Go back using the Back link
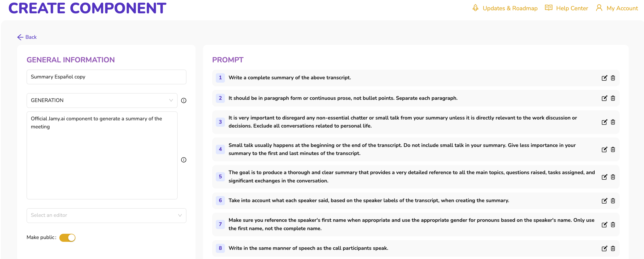The height and width of the screenshot is (259, 644). (27, 37)
